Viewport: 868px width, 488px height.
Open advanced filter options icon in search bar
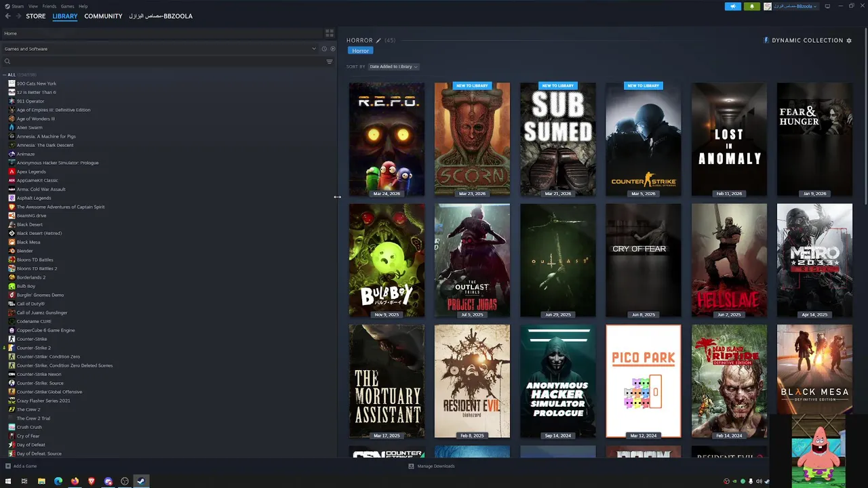click(330, 62)
